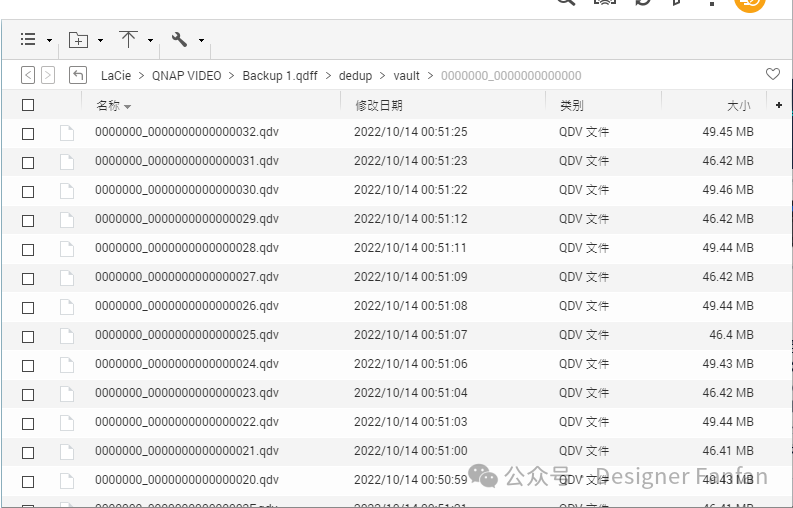Viewport: 793px width, 508px height.
Task: Click the create new folder icon
Action: point(78,40)
